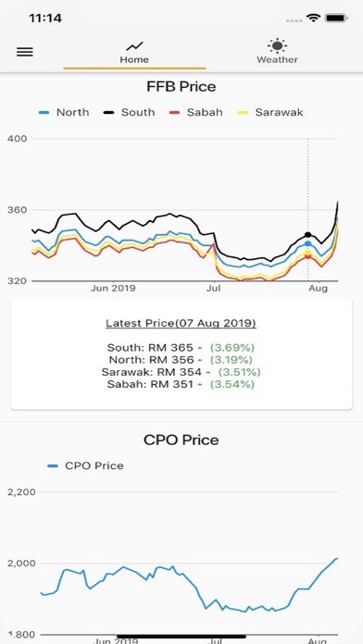
Task: Switch to the Weather tab
Action: pyautogui.click(x=277, y=52)
